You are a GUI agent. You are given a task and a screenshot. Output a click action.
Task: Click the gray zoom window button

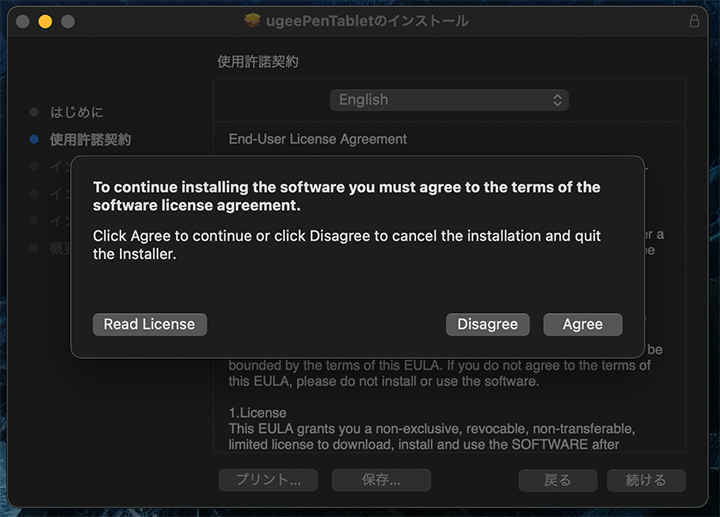[x=67, y=21]
